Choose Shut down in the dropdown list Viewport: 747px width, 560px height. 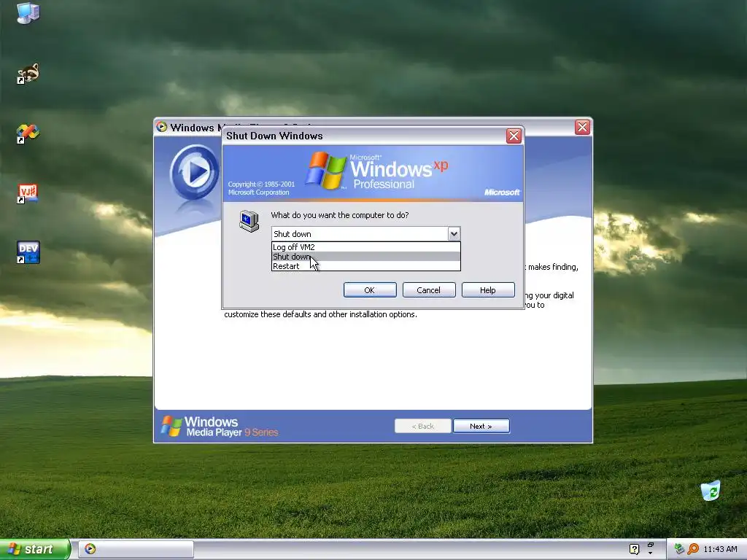tap(366, 257)
